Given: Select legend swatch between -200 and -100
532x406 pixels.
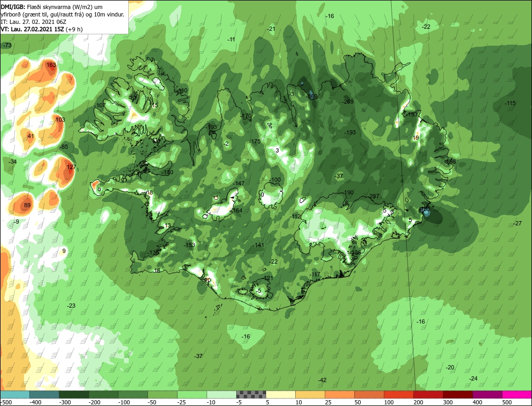Looking at the screenshot, I should pyautogui.click(x=104, y=394).
